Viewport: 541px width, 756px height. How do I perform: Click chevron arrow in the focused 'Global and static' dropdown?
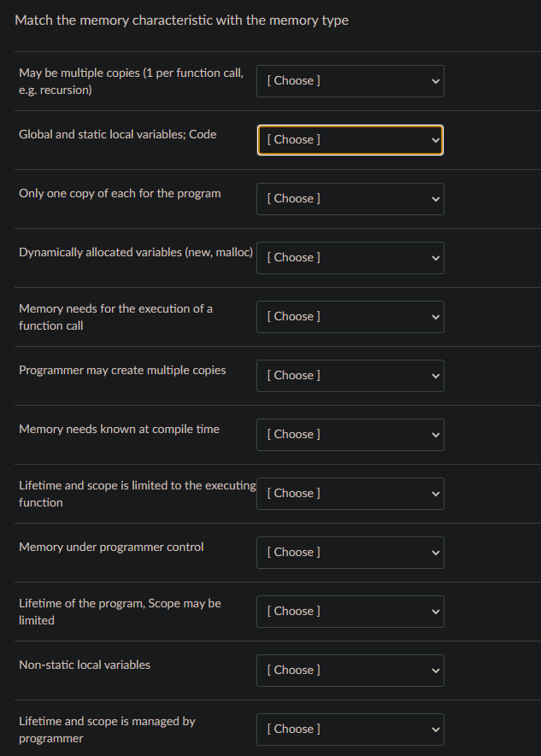(x=435, y=140)
